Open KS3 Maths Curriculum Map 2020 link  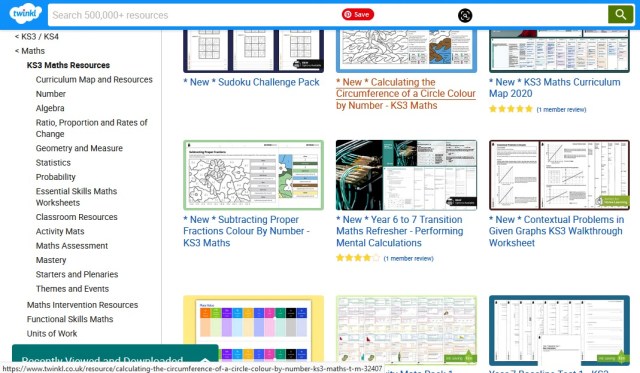point(555,88)
